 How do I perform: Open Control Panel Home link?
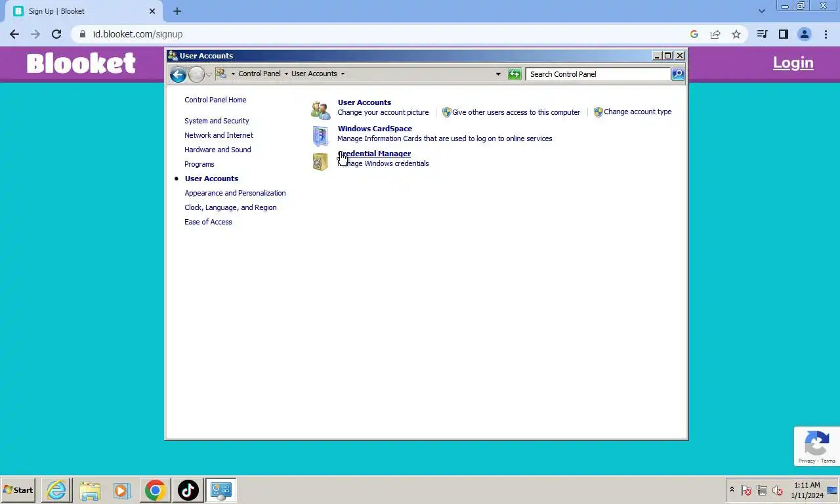point(215,100)
